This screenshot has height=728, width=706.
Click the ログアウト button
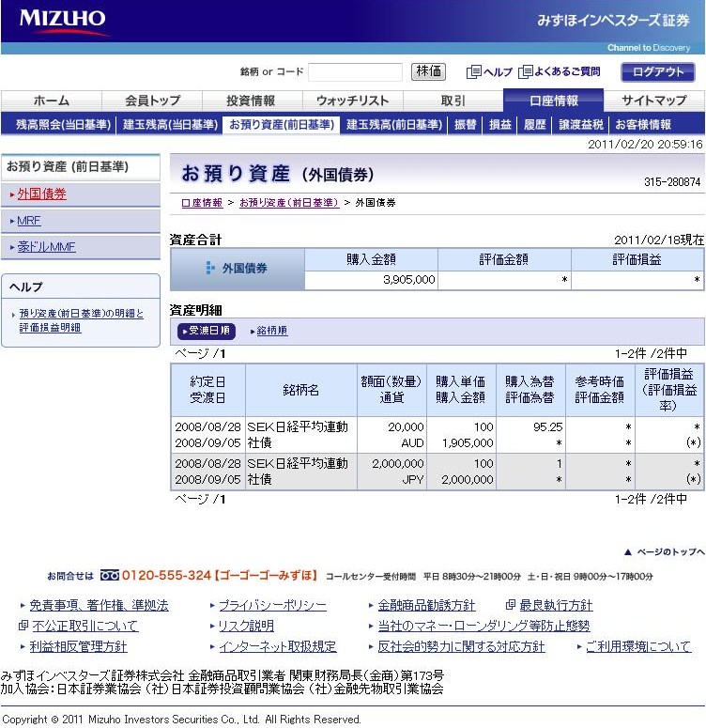pos(658,72)
